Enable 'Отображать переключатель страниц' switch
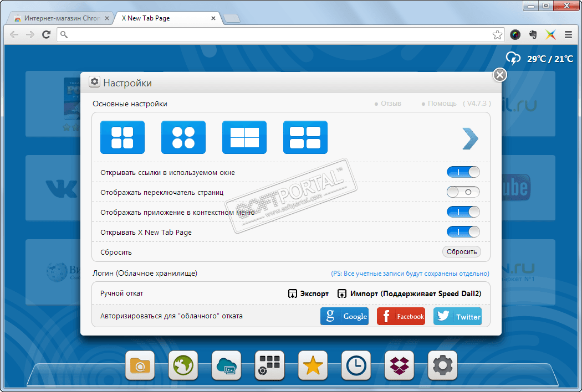The image size is (582, 392). pyautogui.click(x=463, y=192)
